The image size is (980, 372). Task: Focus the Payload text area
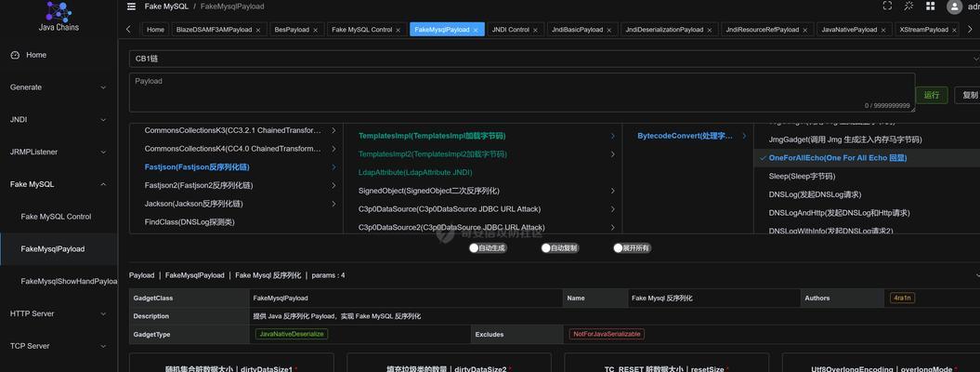pos(522,92)
